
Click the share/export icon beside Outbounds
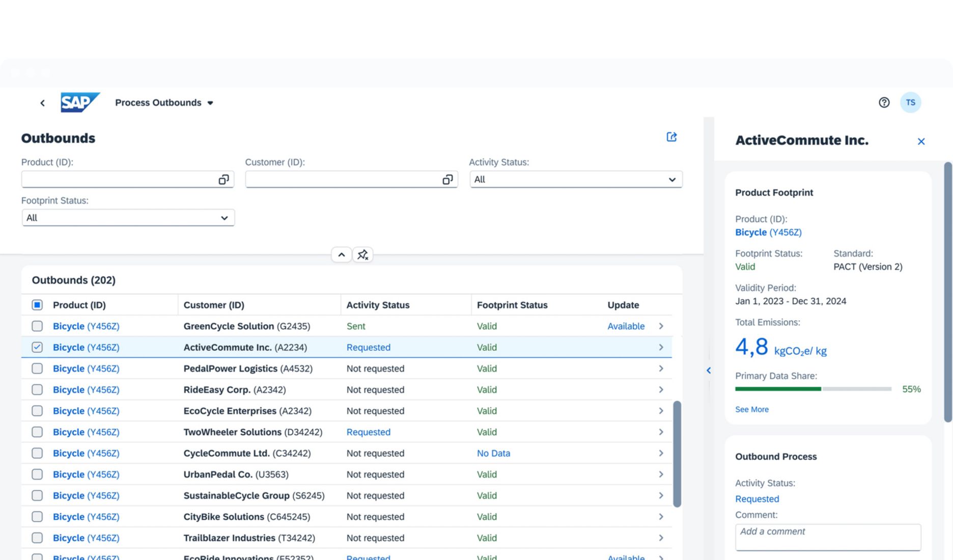pyautogui.click(x=671, y=137)
